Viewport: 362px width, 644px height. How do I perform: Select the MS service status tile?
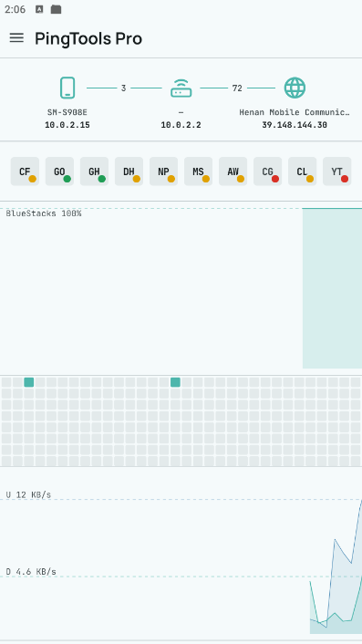pos(198,171)
